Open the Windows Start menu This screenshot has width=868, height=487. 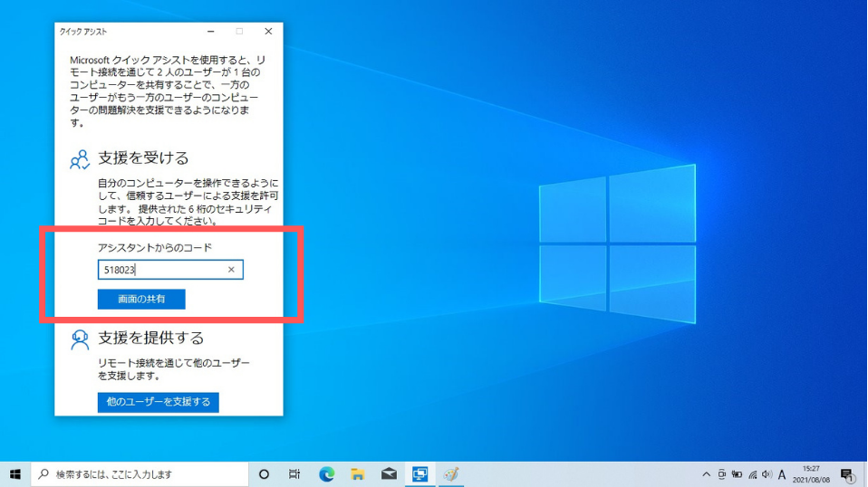click(x=14, y=474)
